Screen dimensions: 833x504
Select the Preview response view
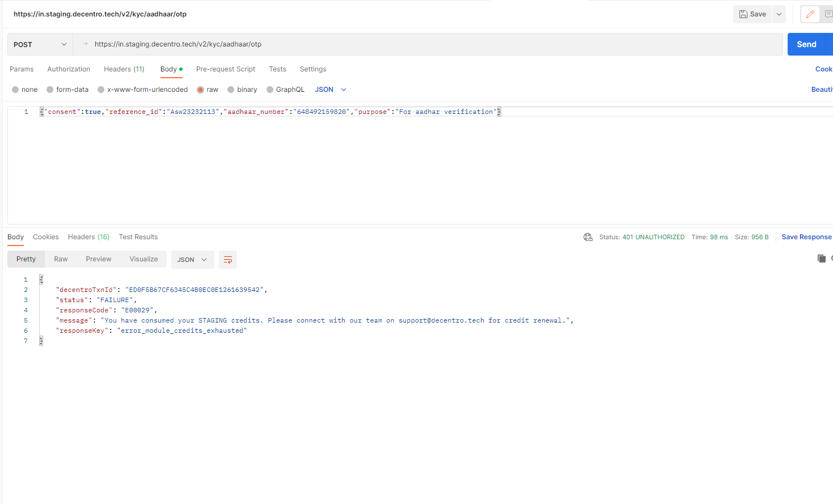pyautogui.click(x=99, y=259)
